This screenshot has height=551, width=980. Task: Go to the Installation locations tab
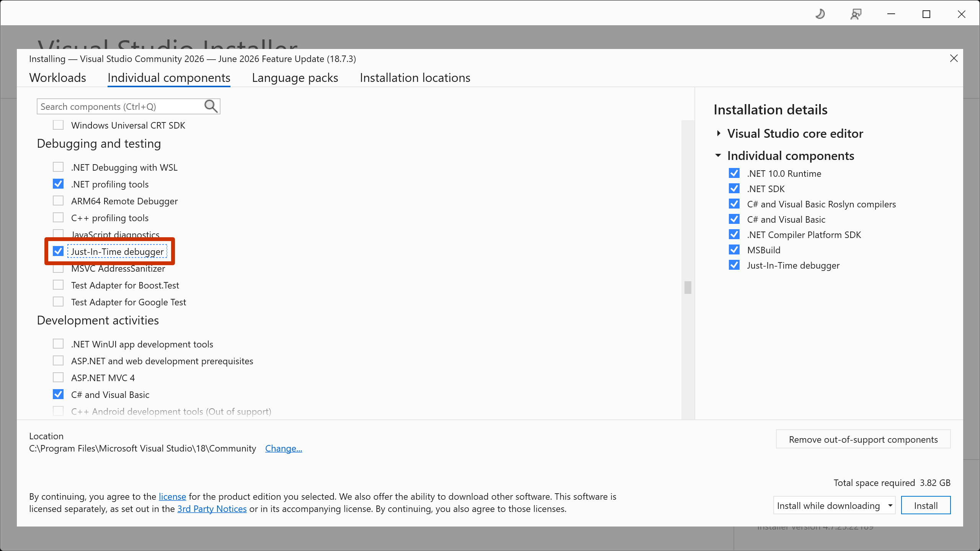(415, 78)
